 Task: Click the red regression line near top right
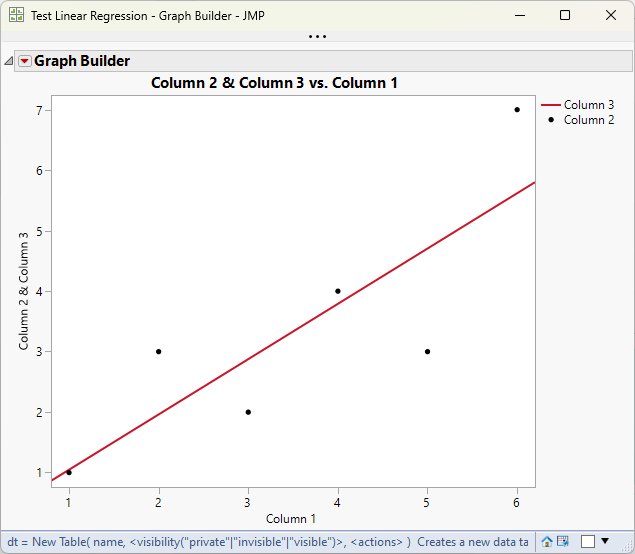(506, 200)
